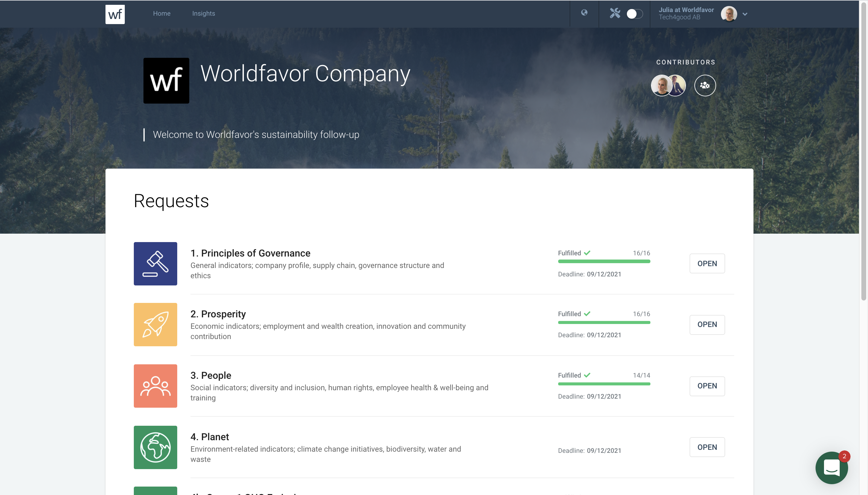Screen dimensions: 868x495
Task: Open the Principles of Governance request
Action: point(707,263)
